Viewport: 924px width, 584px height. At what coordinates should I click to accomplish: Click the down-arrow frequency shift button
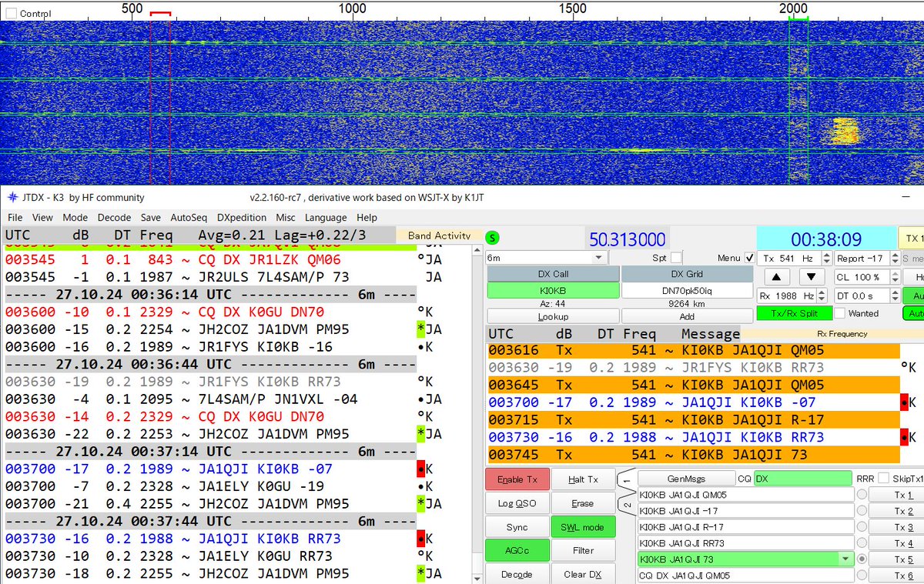click(x=812, y=277)
